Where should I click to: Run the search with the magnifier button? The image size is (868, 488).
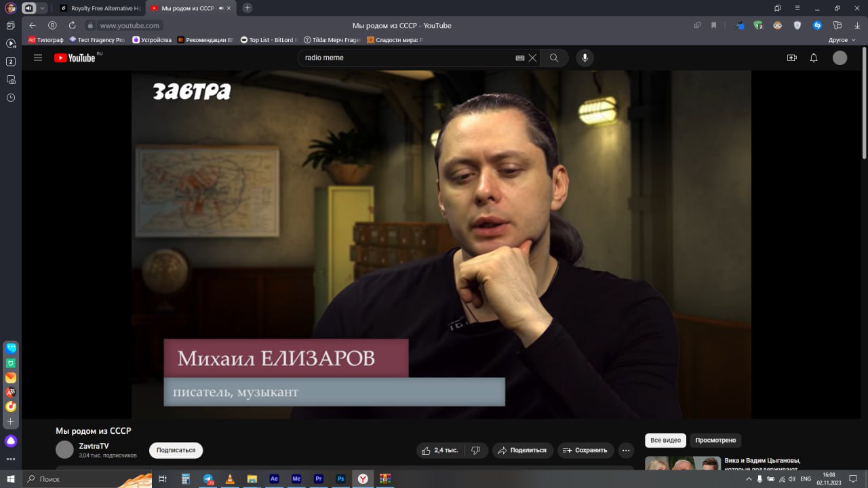point(554,58)
